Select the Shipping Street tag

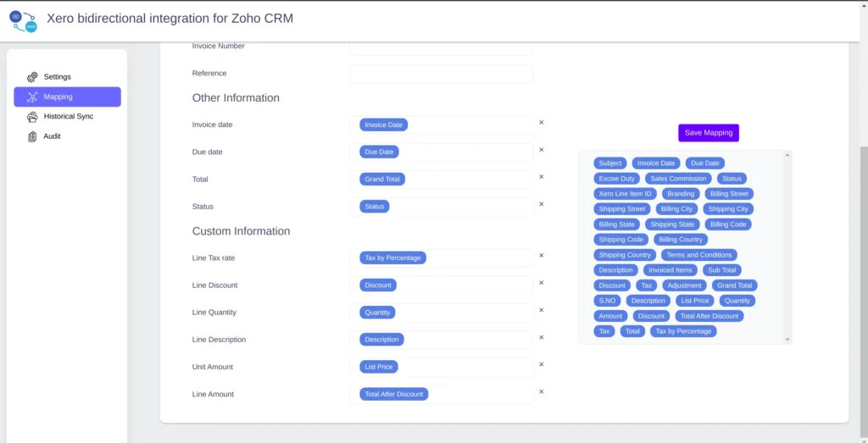click(x=621, y=209)
